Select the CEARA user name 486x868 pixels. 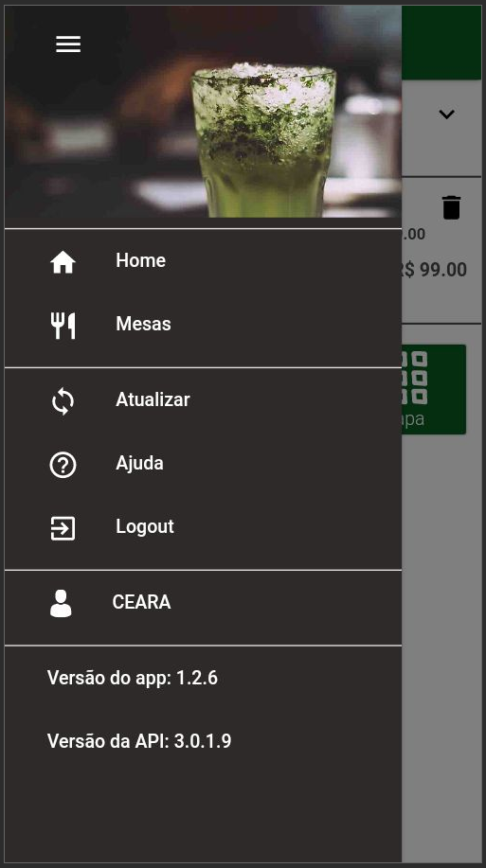click(141, 602)
